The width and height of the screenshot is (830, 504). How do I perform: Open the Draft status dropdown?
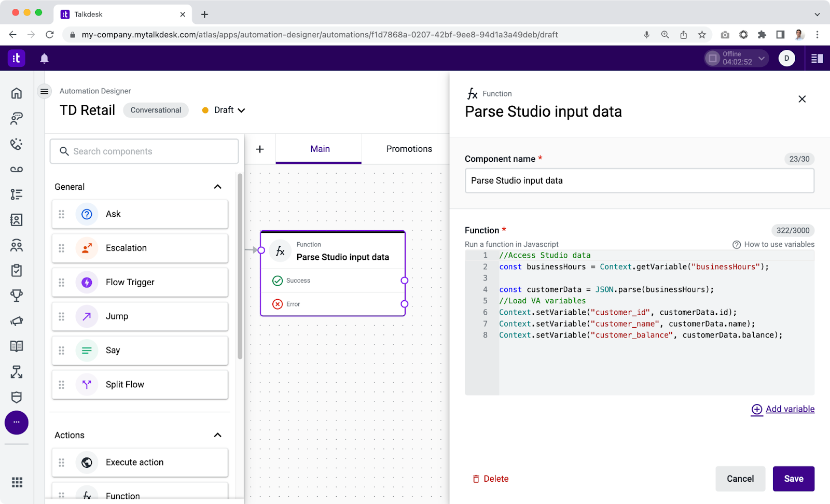click(x=224, y=110)
